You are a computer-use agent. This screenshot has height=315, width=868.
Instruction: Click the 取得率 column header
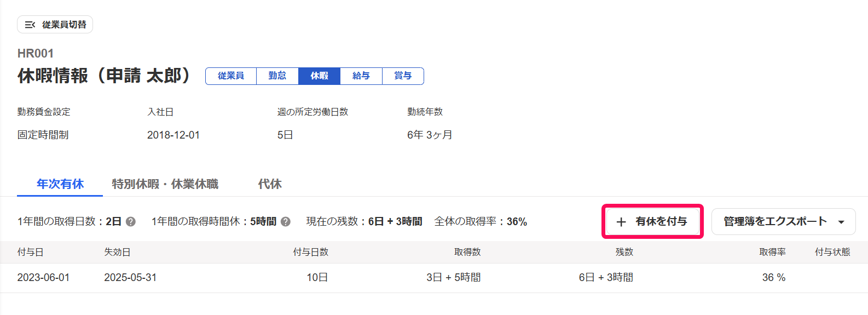[x=772, y=252]
